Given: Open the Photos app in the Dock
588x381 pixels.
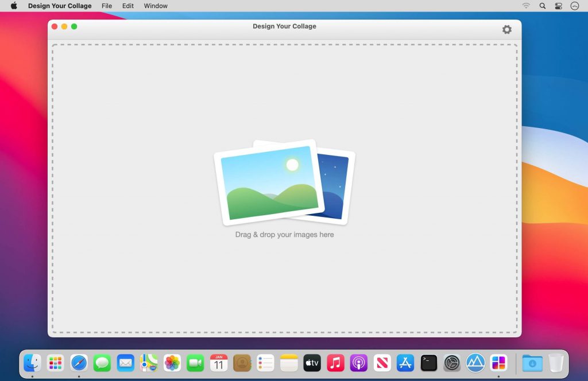Looking at the screenshot, I should pyautogui.click(x=172, y=363).
